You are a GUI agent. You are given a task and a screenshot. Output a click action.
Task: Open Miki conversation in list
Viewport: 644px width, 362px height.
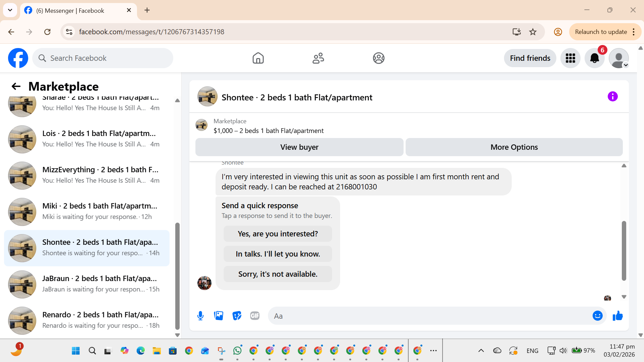pyautogui.click(x=87, y=212)
